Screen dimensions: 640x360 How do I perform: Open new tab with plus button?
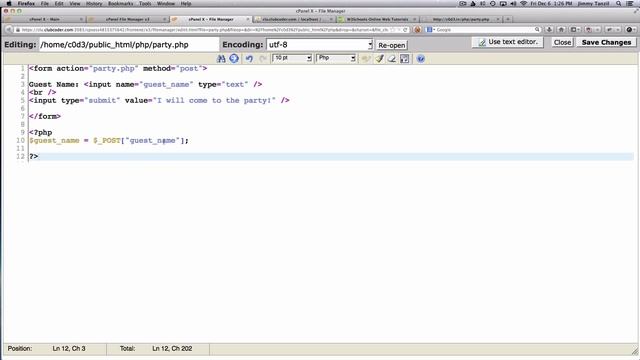[508, 19]
